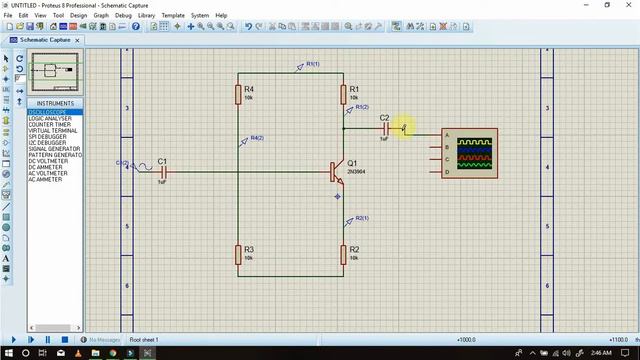Open the Debug menu

tap(123, 16)
